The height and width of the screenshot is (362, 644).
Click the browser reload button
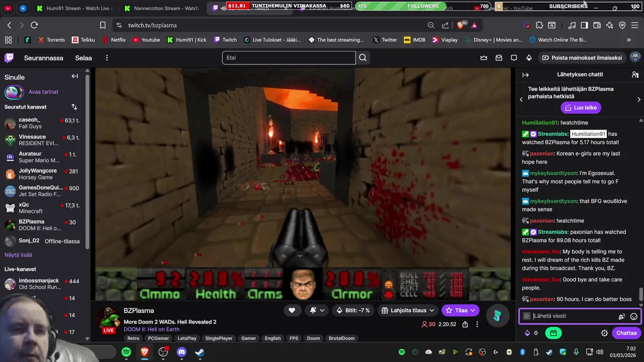34,25
